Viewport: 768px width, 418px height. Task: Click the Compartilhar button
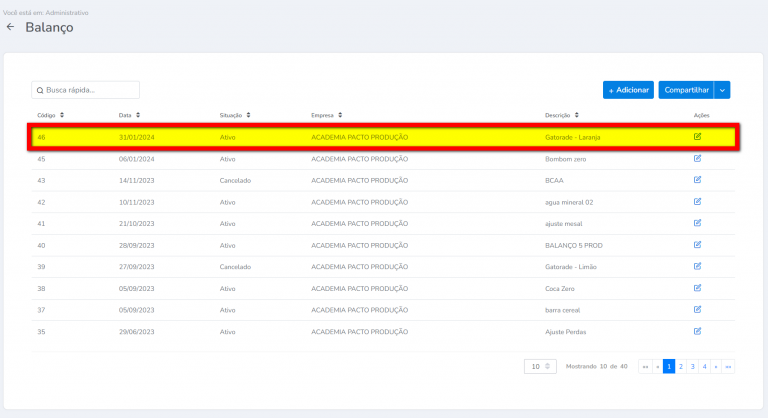[686, 90]
